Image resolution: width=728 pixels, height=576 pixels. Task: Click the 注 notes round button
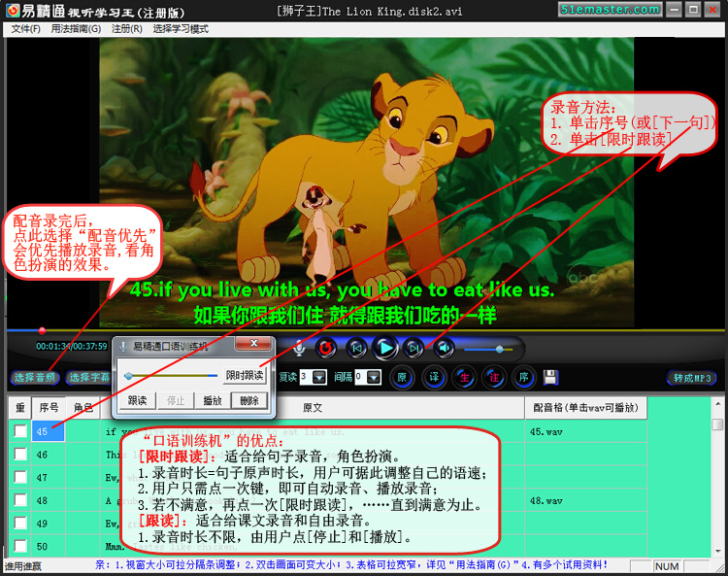(x=494, y=377)
